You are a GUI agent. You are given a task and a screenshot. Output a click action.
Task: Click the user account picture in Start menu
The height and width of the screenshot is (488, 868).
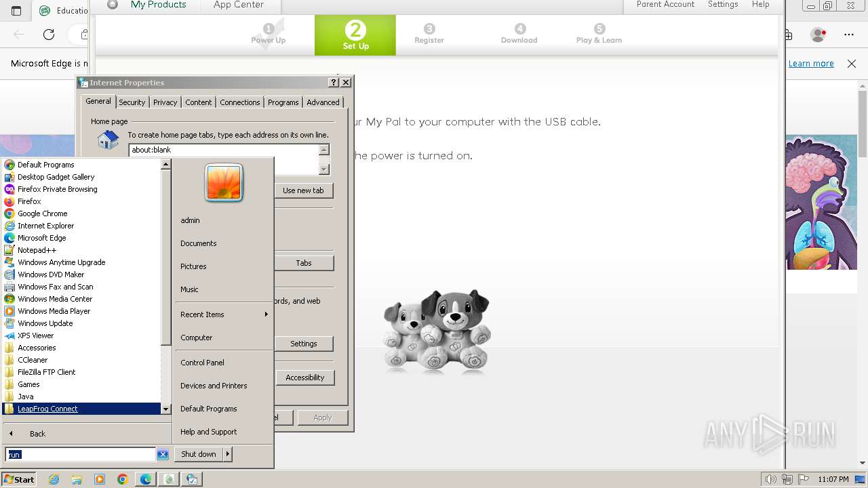(224, 183)
